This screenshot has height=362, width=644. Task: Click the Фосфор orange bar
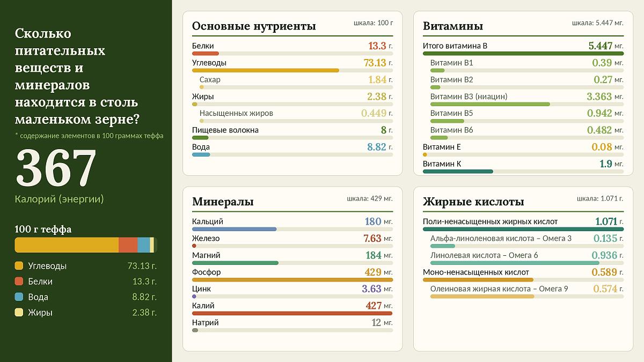coord(292,279)
